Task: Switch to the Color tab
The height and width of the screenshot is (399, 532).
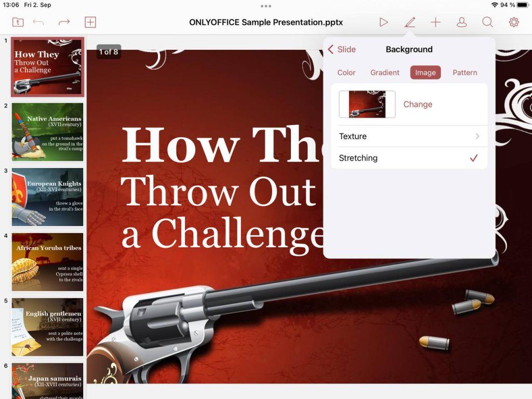Action: point(347,73)
